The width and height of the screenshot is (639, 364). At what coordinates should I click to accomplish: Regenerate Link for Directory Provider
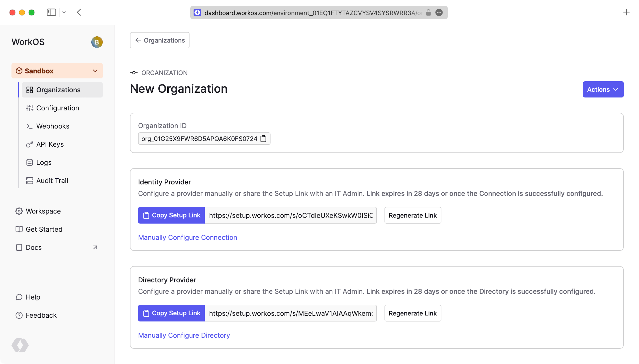pos(413,313)
